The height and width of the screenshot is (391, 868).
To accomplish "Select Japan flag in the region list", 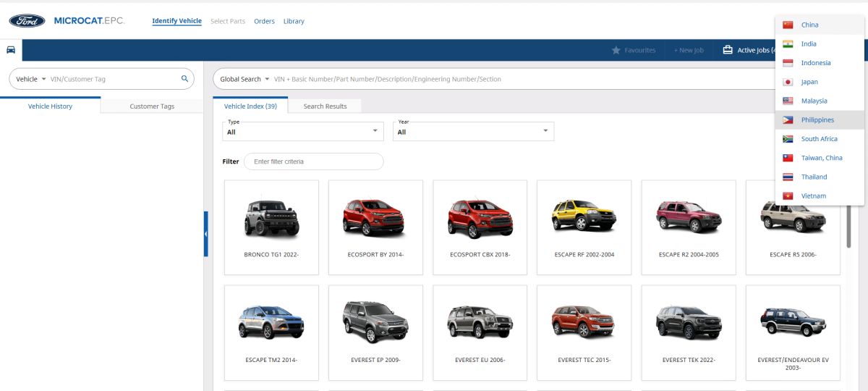I will pyautogui.click(x=788, y=82).
